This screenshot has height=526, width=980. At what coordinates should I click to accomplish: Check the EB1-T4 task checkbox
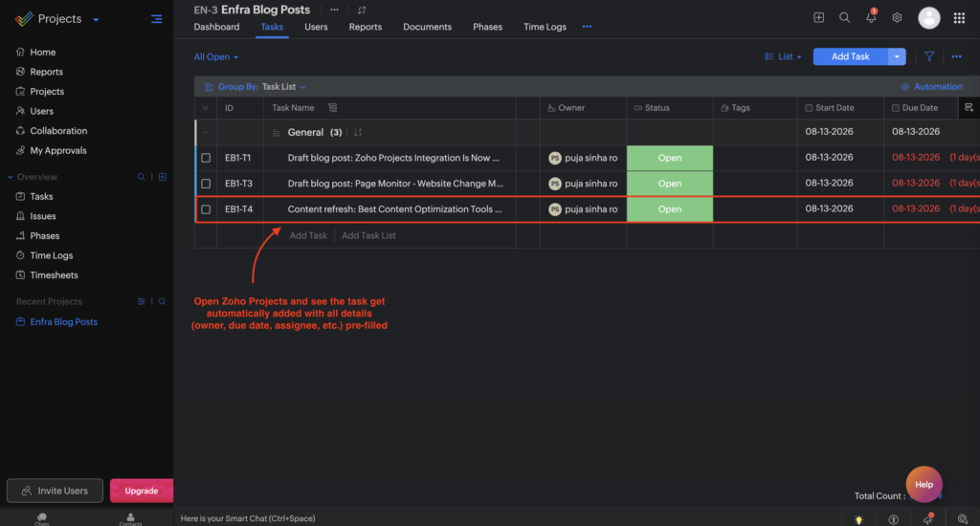click(x=206, y=209)
